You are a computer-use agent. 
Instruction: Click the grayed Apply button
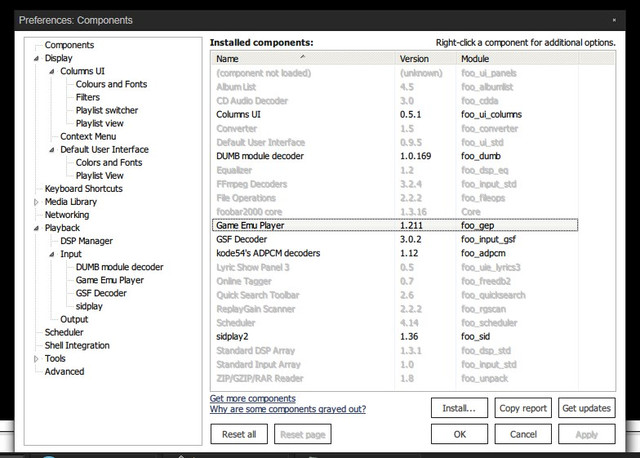click(x=587, y=434)
